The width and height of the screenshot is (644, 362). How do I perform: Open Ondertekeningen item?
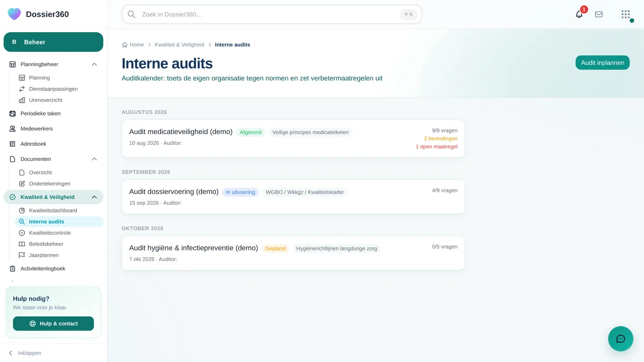point(59,184)
